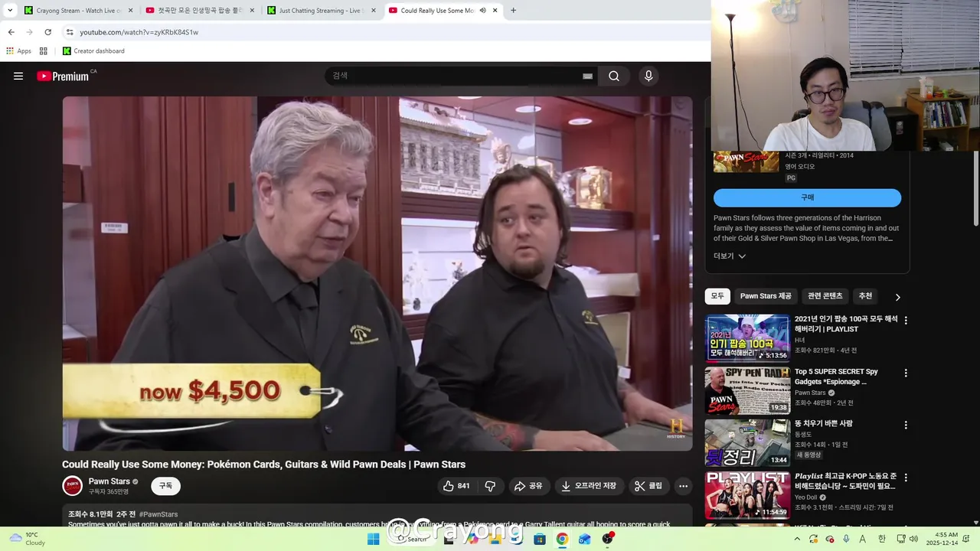Select the 모두 filter chip
This screenshot has width=980, height=551.
717,296
